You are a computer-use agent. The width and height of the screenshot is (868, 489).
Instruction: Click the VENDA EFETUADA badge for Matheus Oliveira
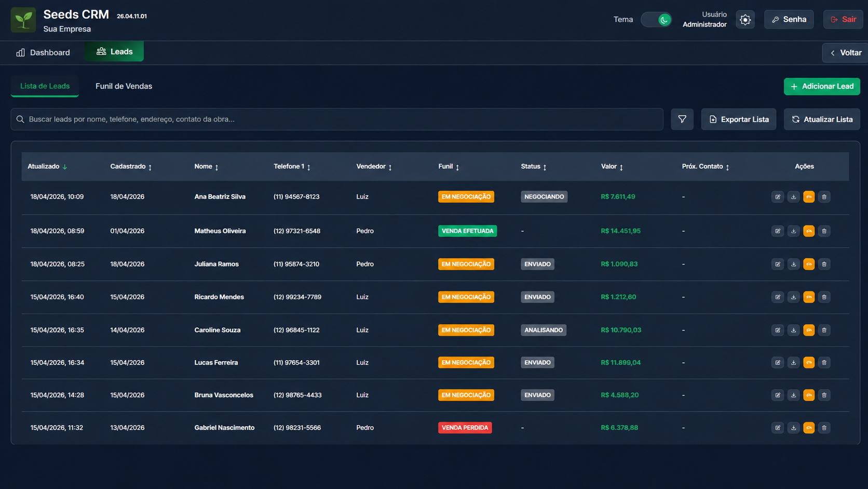pos(467,231)
